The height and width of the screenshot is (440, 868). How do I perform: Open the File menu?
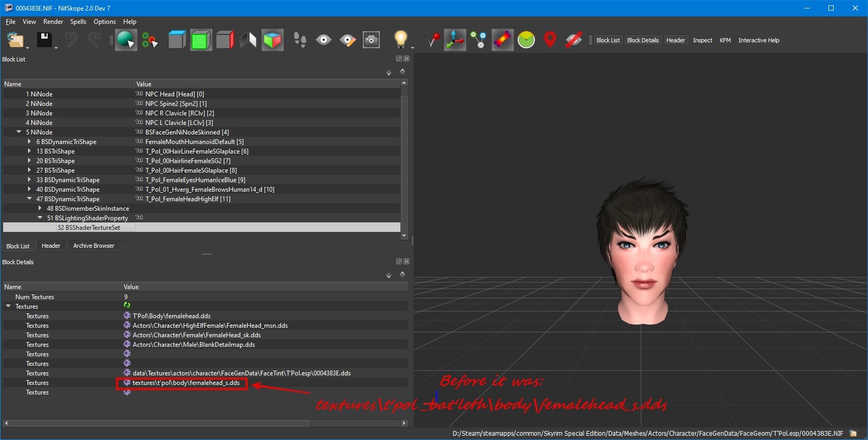pyautogui.click(x=11, y=22)
